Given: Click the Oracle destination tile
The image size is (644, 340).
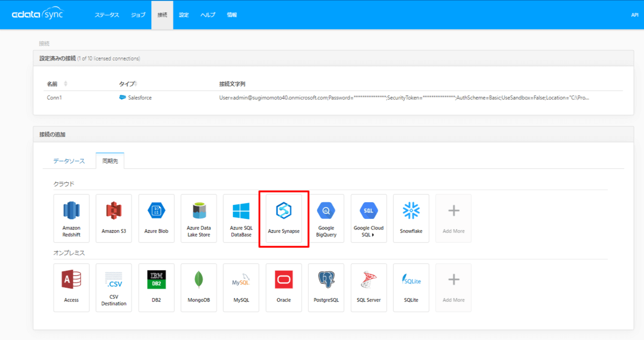Looking at the screenshot, I should coord(283,287).
